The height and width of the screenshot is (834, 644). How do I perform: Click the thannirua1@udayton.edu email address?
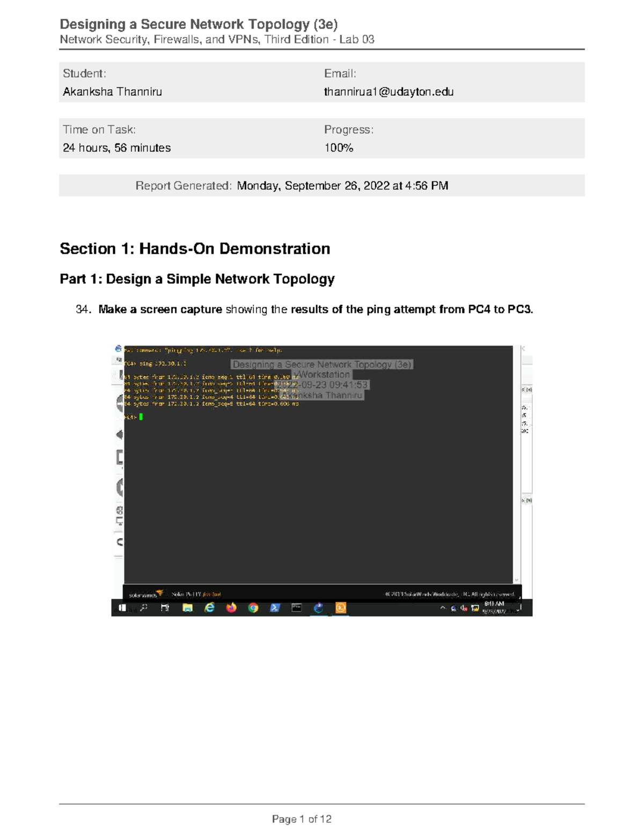point(389,92)
